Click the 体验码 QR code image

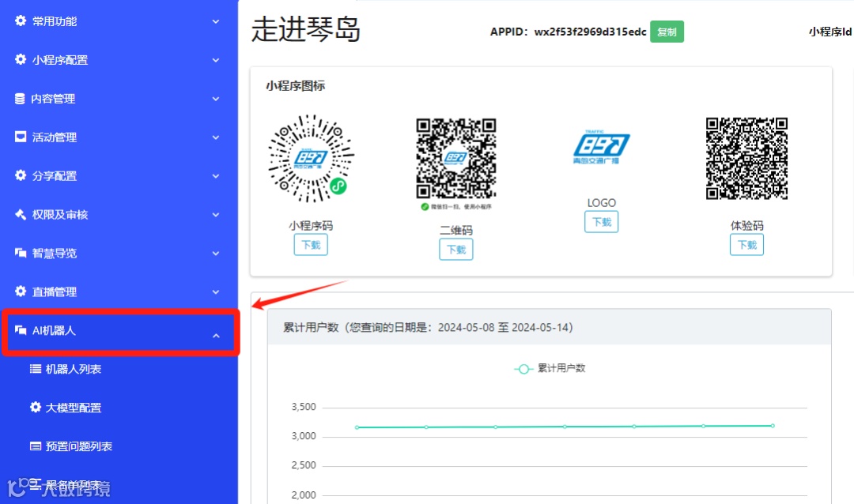(x=746, y=158)
